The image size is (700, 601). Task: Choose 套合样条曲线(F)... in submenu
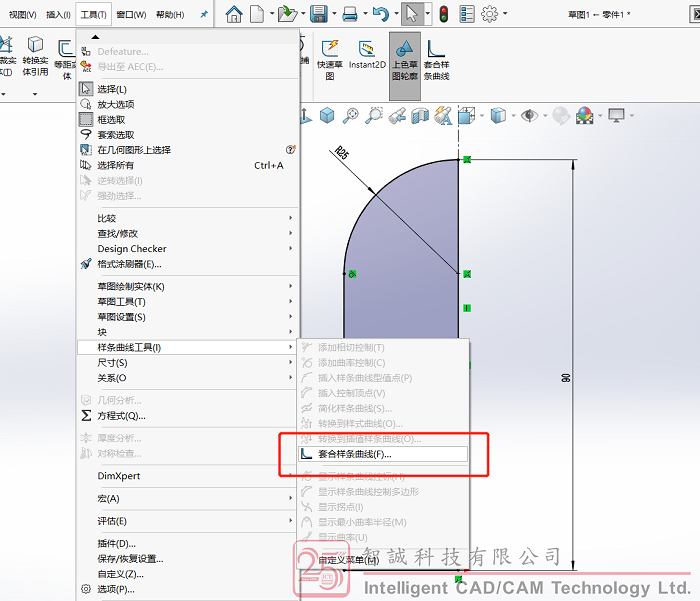(383, 454)
